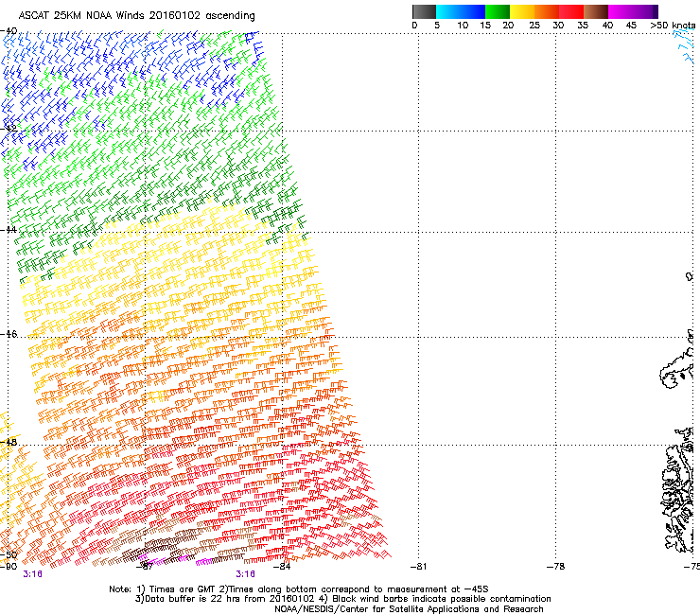Click the legend scale label "15"
The height and width of the screenshot is (615, 700).
(x=485, y=26)
